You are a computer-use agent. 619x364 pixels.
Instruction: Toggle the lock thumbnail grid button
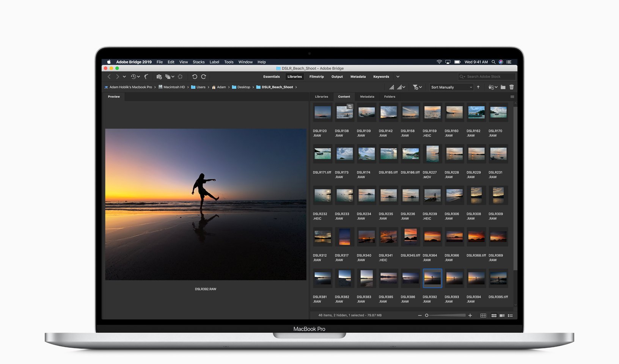click(483, 315)
